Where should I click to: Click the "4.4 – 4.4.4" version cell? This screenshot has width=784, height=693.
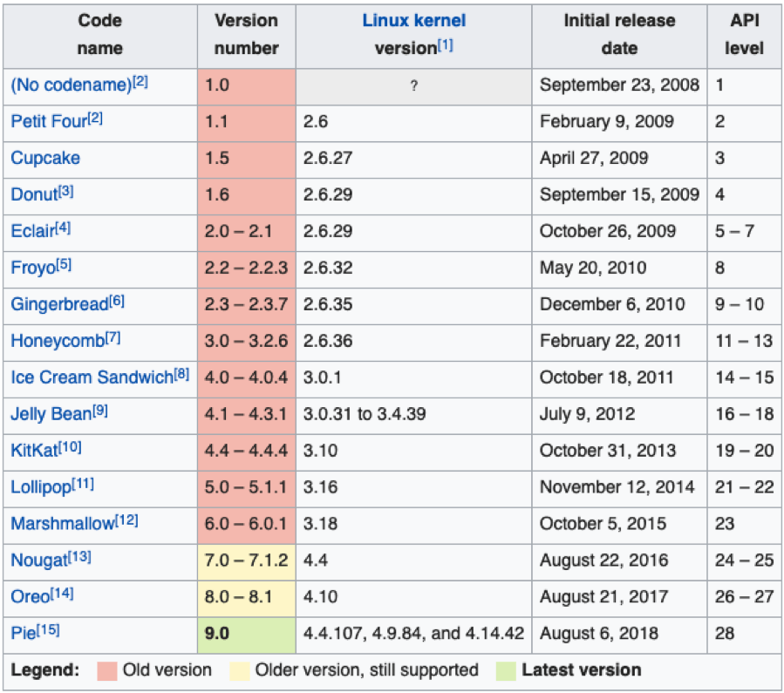[x=247, y=452]
